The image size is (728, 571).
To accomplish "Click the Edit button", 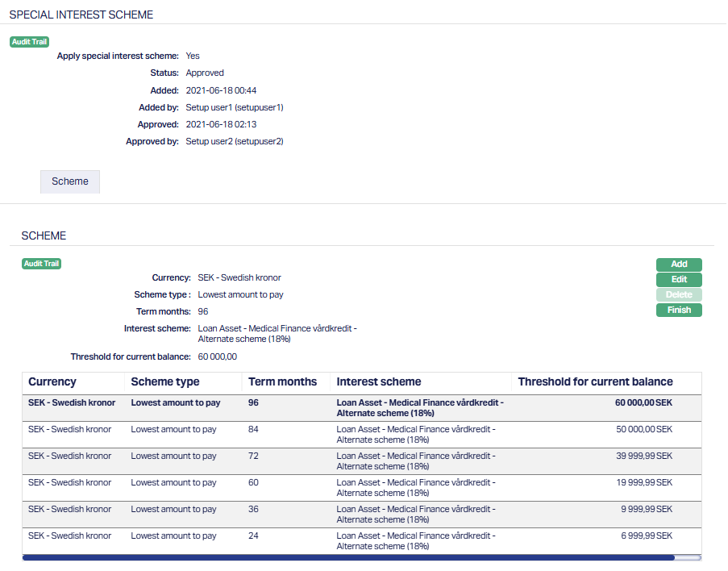I will pyautogui.click(x=679, y=280).
